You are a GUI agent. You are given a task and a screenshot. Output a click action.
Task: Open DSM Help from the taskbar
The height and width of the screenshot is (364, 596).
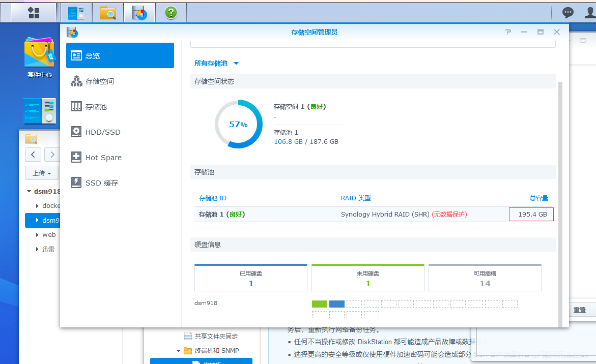tap(171, 12)
